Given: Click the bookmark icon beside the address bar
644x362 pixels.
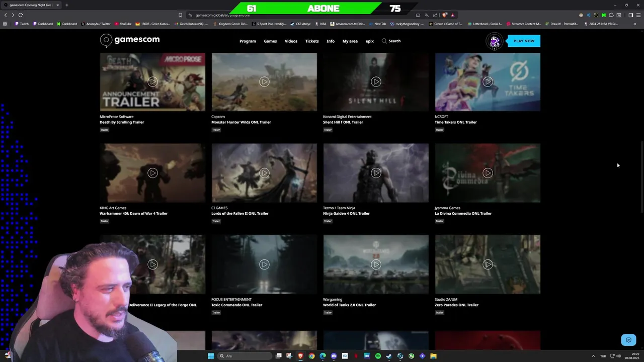Looking at the screenshot, I should (x=180, y=15).
